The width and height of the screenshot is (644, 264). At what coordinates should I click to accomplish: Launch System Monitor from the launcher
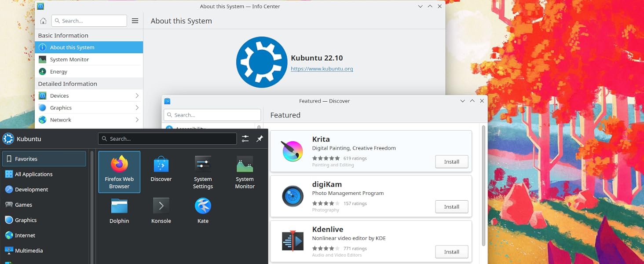pos(244,172)
